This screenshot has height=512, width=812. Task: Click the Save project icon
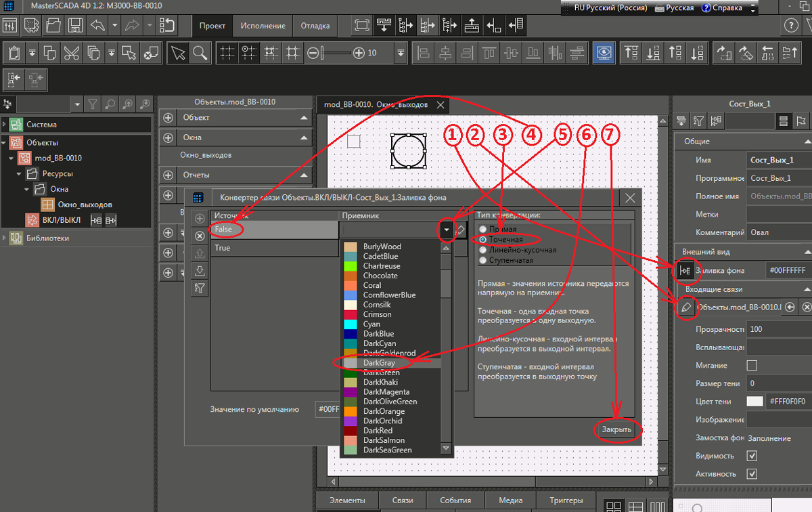(75, 26)
